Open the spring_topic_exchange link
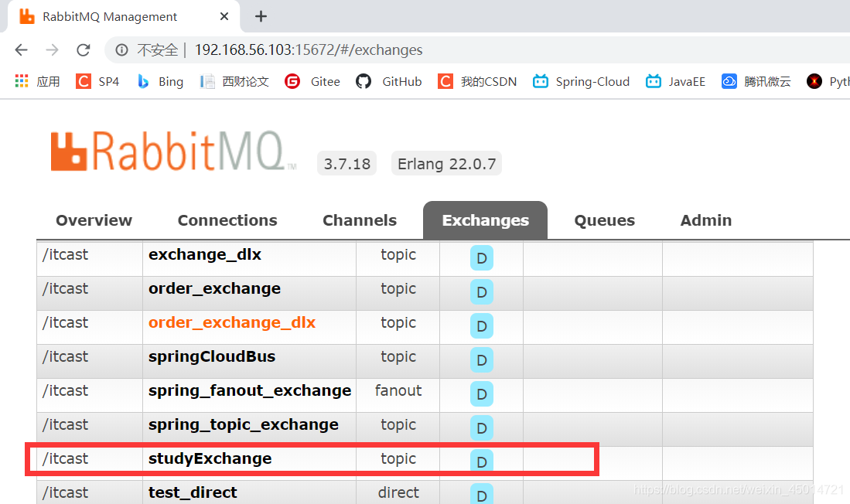This screenshot has width=850, height=504. [244, 425]
